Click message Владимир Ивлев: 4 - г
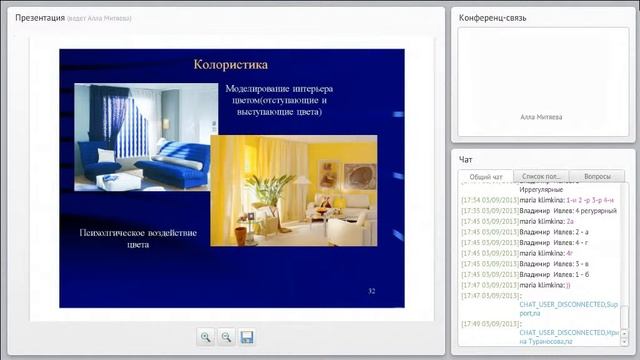Viewport: 640px width, 360px height. coord(524,243)
